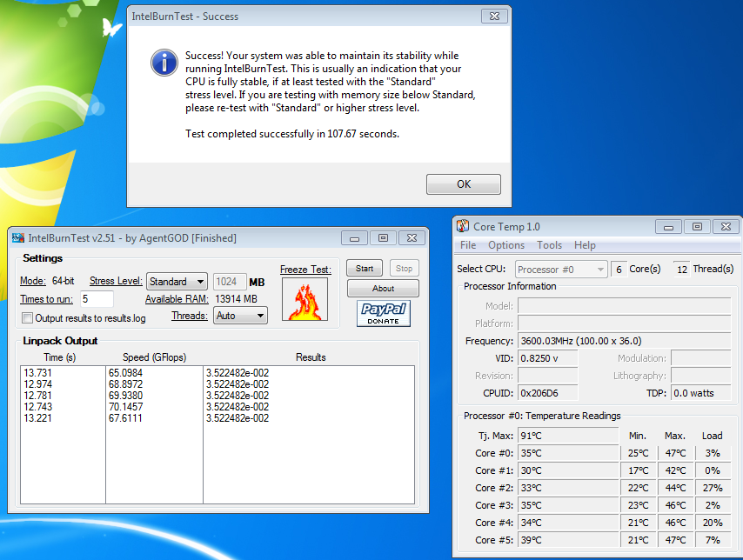743x560 pixels.
Task: Enable Output results to results.log checkbox
Action: 28,318
